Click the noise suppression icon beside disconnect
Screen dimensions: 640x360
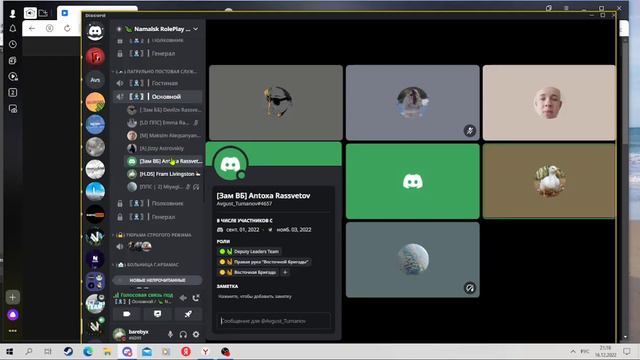click(x=183, y=298)
